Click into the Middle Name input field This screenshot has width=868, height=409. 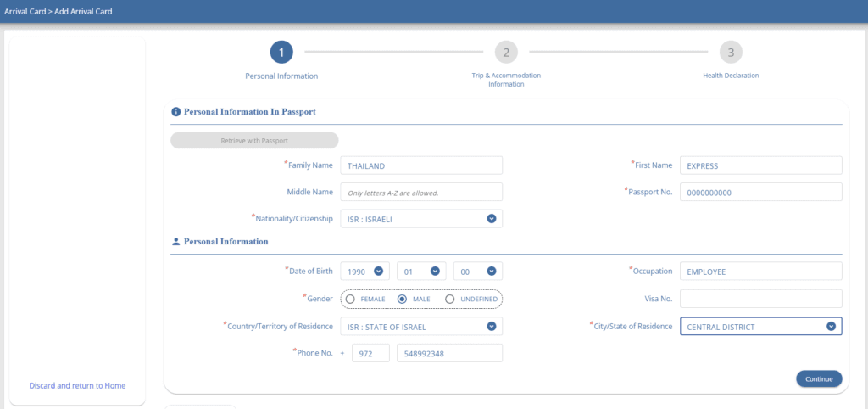pos(420,193)
